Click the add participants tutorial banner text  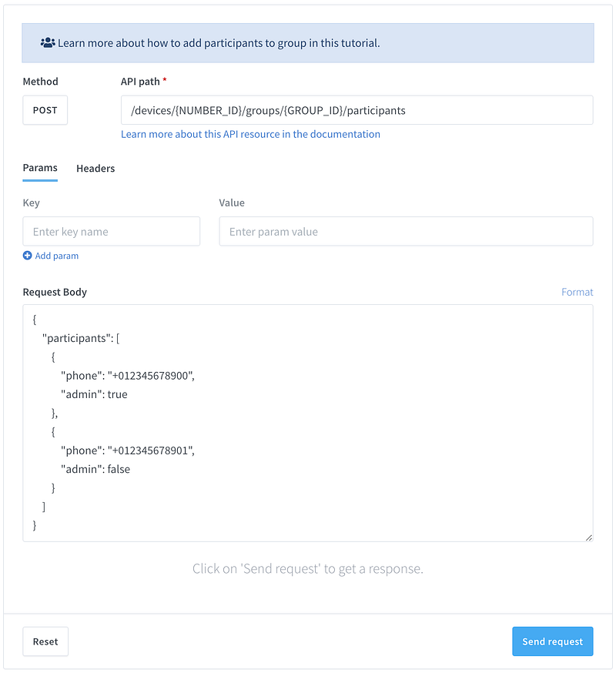(219, 43)
